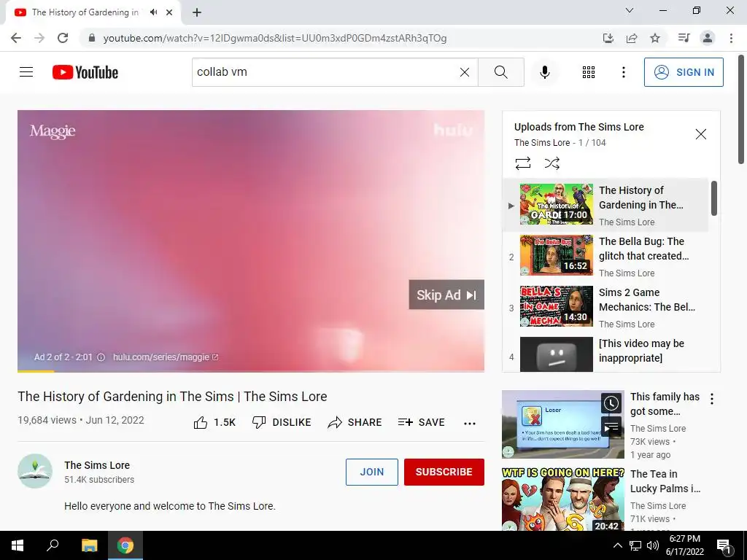Mute tab via speaker icon
Image resolution: width=747 pixels, height=560 pixels.
tap(153, 12)
